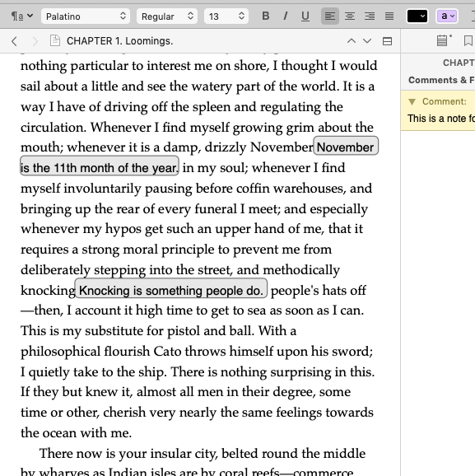475x476 pixels.
Task: Open the font size 13 dropdown
Action: click(x=226, y=16)
